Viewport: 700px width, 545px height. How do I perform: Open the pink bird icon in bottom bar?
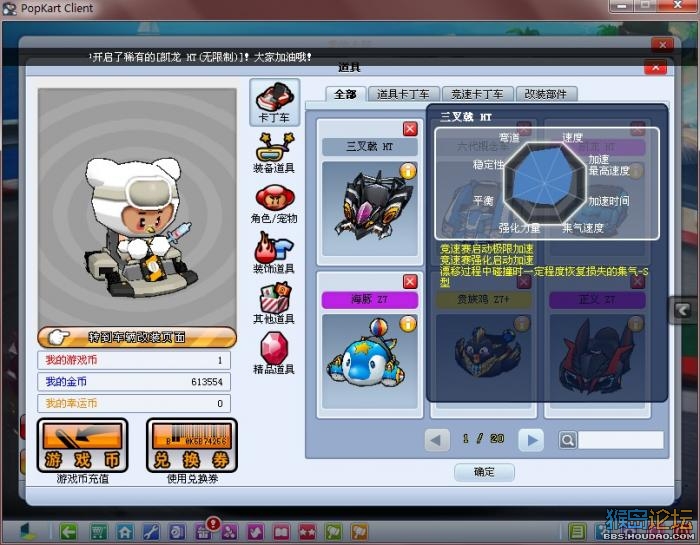coord(255,532)
